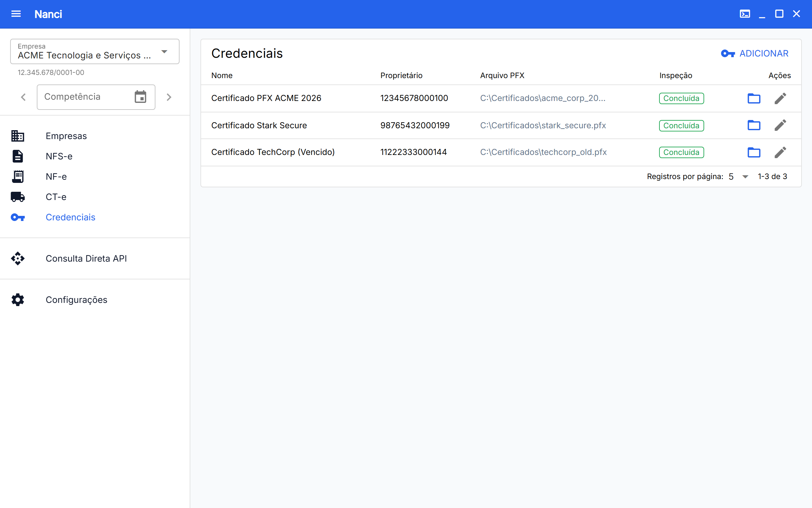Open Empresas menu item
Screen dimensions: 812x508
pos(95,136)
